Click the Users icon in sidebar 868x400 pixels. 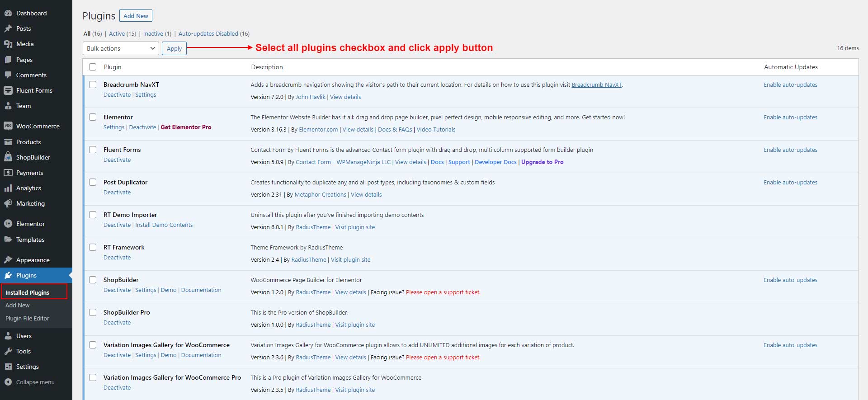8,336
